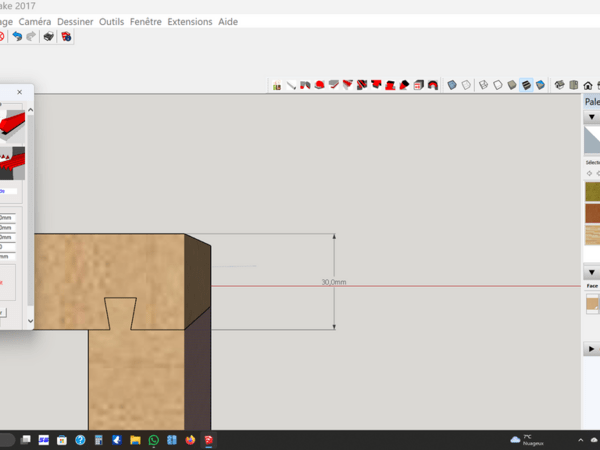Expand the collapsed panel at right bottom
Image resolution: width=600 pixels, height=450 pixels.
(591, 349)
